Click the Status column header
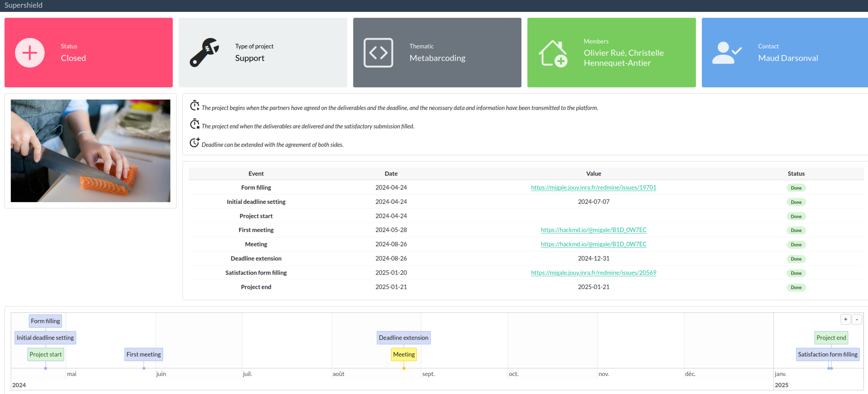Image resolution: width=868 pixels, height=394 pixels. [796, 174]
